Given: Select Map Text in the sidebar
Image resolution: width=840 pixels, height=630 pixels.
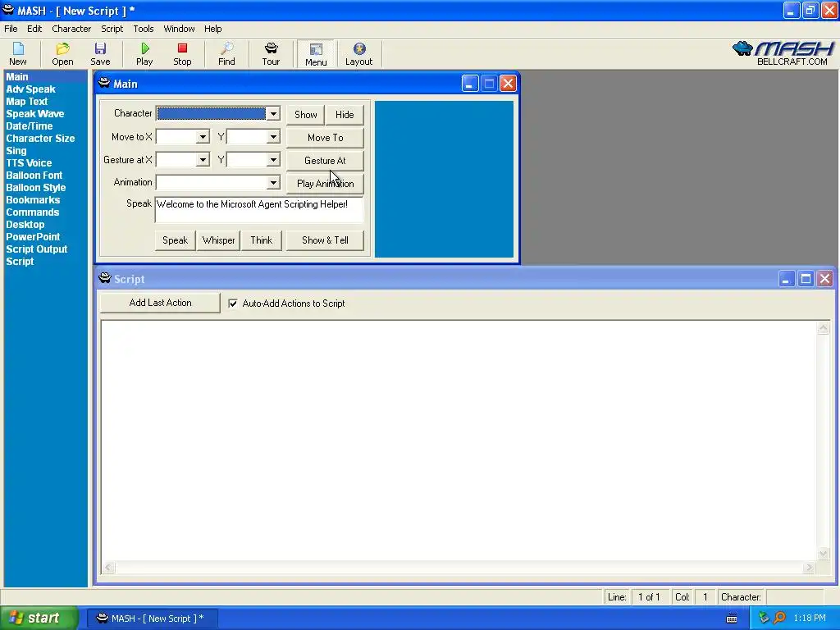Looking at the screenshot, I should pos(27,102).
